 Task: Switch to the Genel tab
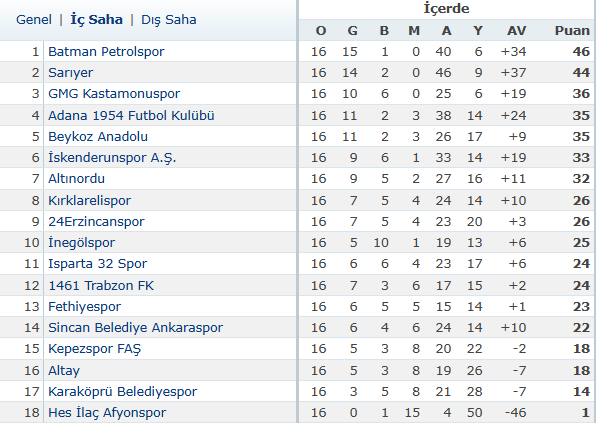click(x=34, y=20)
